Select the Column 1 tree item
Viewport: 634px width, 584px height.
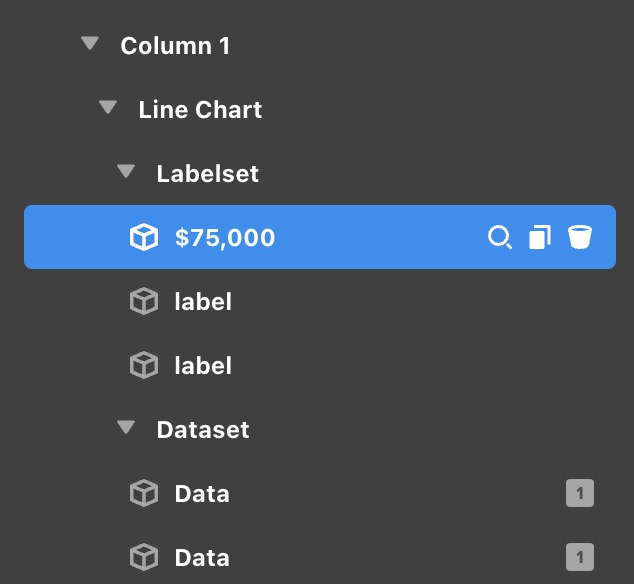pos(175,45)
